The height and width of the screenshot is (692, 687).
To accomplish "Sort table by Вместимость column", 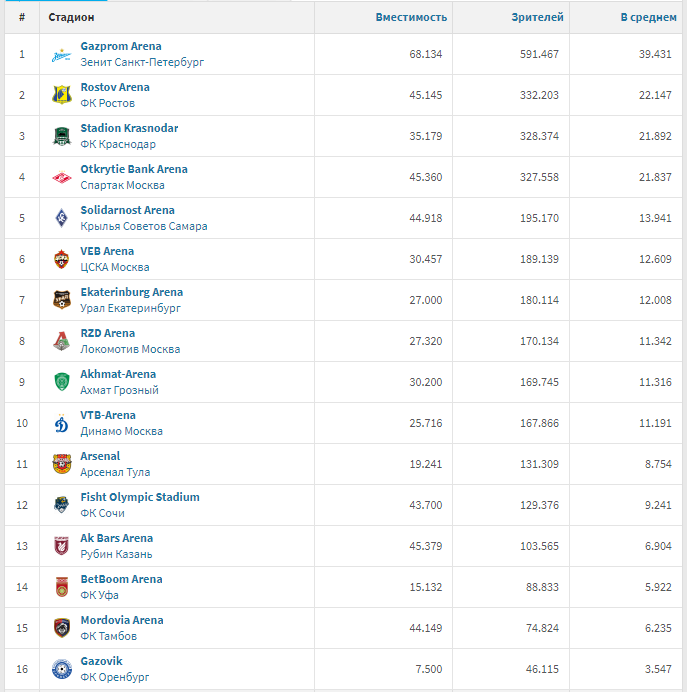I will pos(411,18).
